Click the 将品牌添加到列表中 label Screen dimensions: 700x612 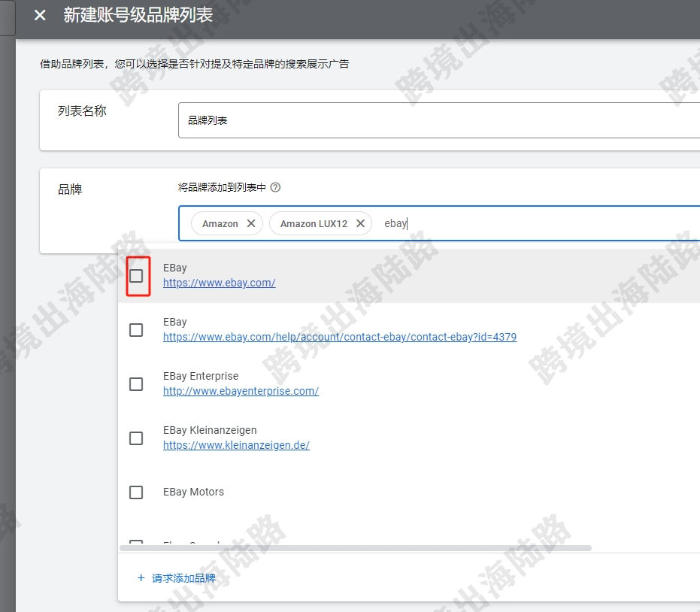222,187
